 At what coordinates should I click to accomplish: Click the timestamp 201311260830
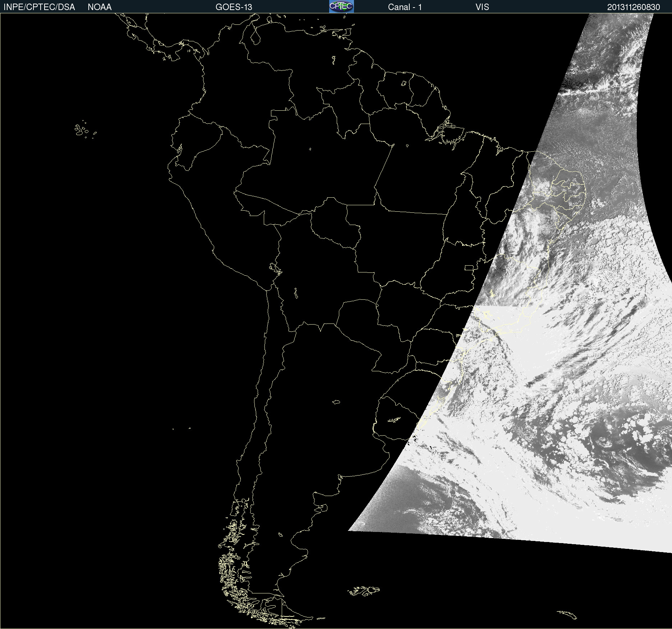point(634,7)
